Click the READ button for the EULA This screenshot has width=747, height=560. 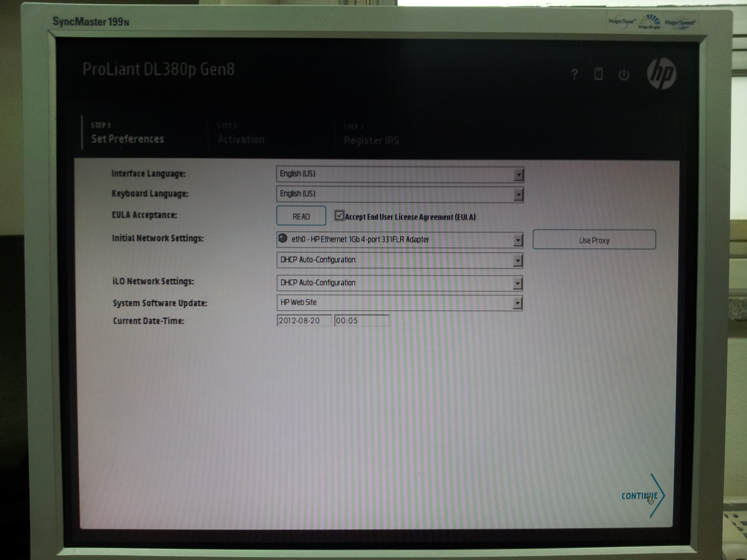point(301,216)
